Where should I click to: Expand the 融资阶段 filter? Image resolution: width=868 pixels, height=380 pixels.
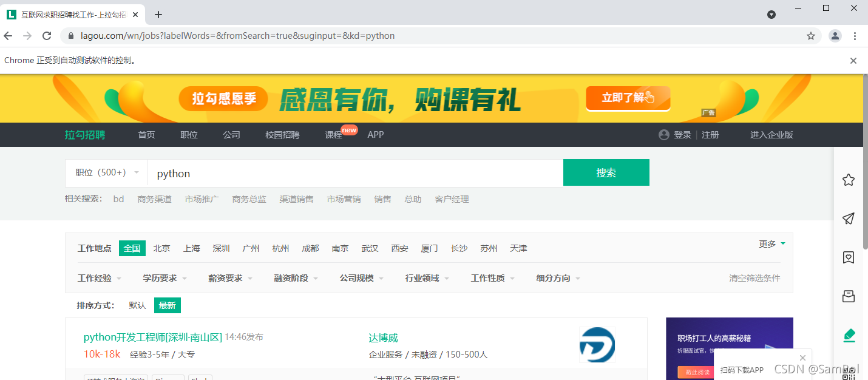coord(296,278)
